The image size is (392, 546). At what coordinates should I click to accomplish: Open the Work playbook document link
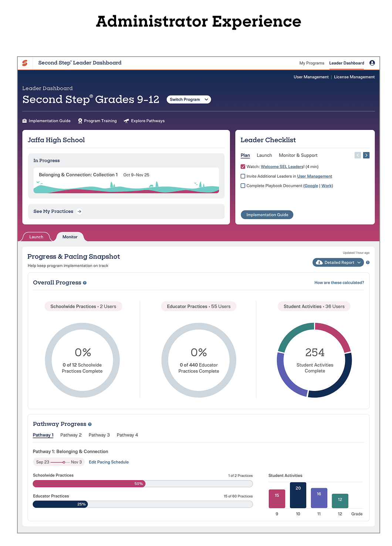327,186
